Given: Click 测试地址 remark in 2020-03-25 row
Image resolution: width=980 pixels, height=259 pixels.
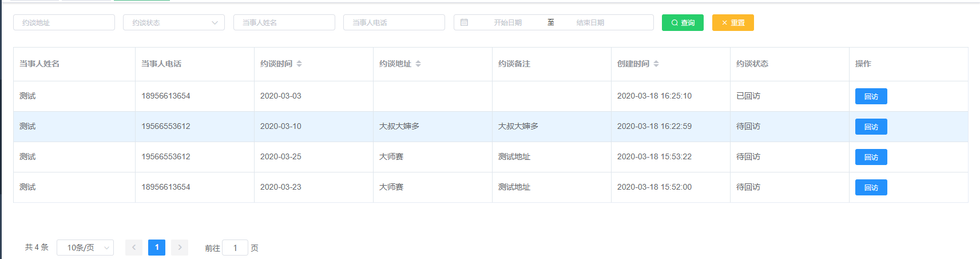Looking at the screenshot, I should click(514, 156).
